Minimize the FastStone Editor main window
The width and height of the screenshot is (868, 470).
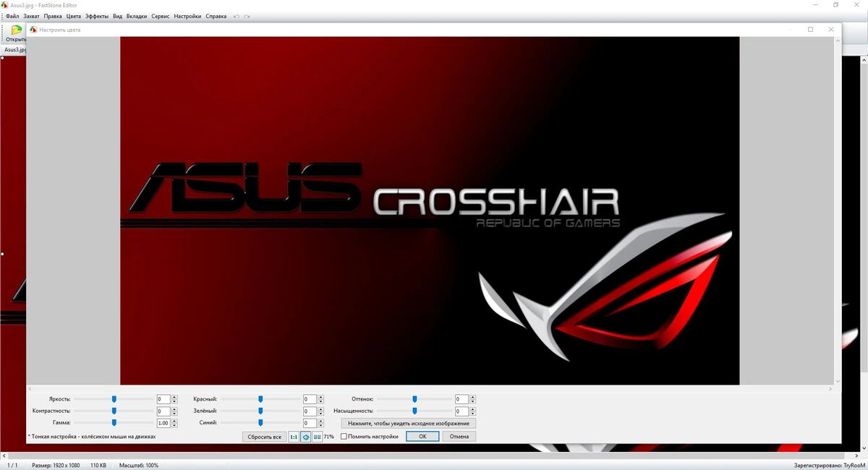(814, 5)
